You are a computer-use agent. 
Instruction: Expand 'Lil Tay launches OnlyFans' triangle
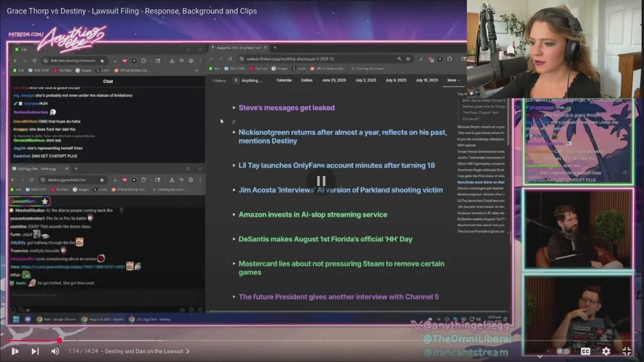pyautogui.click(x=234, y=165)
